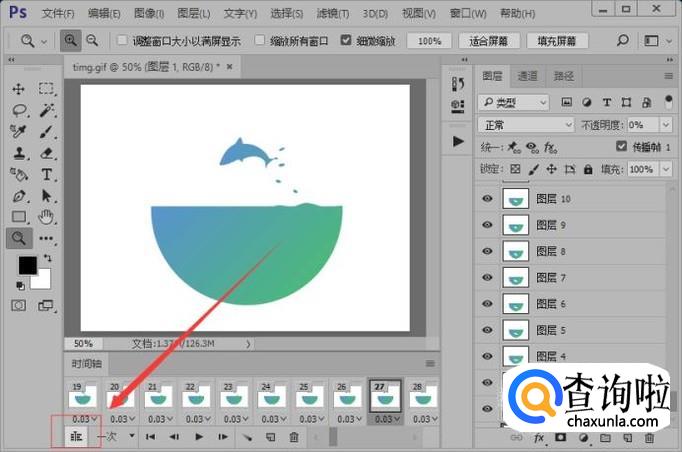Play the timeline animation
This screenshot has height=452, width=682.
[x=199, y=437]
